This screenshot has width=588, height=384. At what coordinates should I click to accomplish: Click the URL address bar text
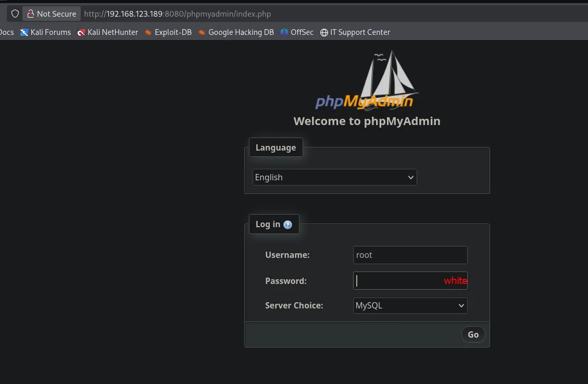click(178, 14)
